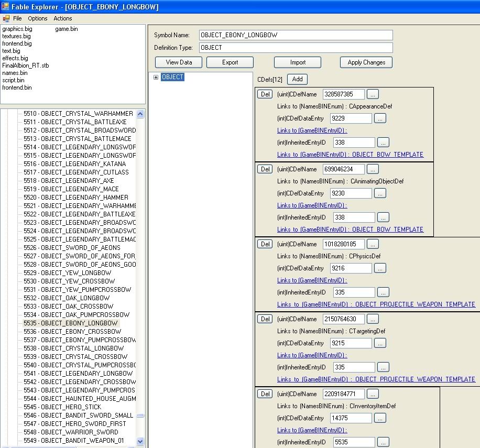Select 5548 - OBJECT_WARRIOR_SWORD tree entry
The width and height of the screenshot is (480, 448).
click(x=71, y=432)
